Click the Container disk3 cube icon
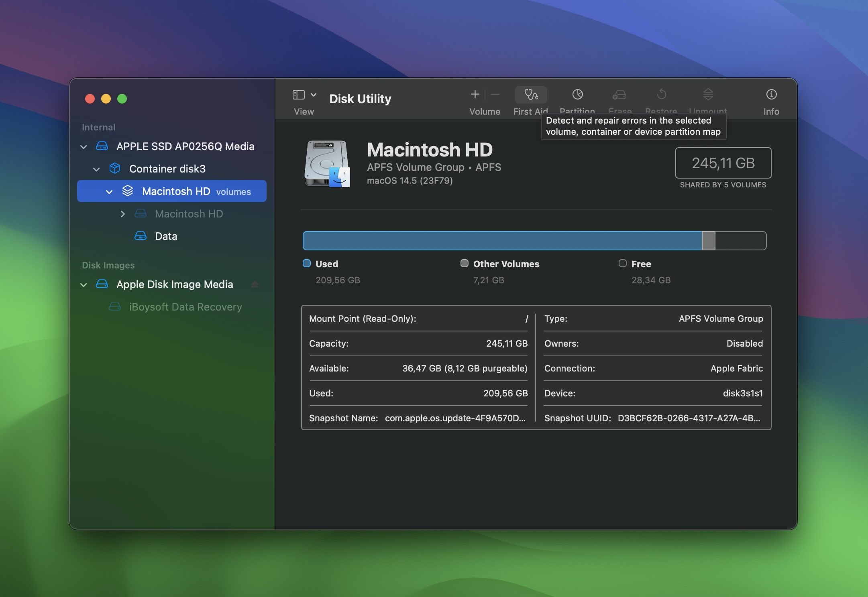 115,169
